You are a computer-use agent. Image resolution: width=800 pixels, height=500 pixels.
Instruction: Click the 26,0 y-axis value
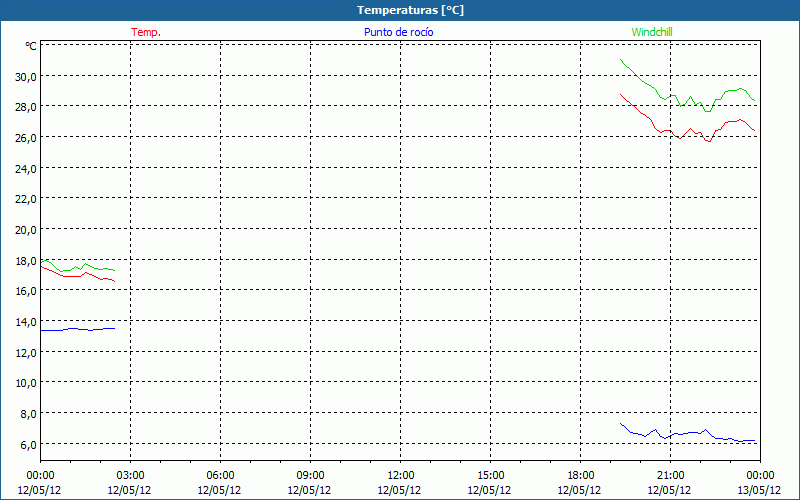coord(26,138)
